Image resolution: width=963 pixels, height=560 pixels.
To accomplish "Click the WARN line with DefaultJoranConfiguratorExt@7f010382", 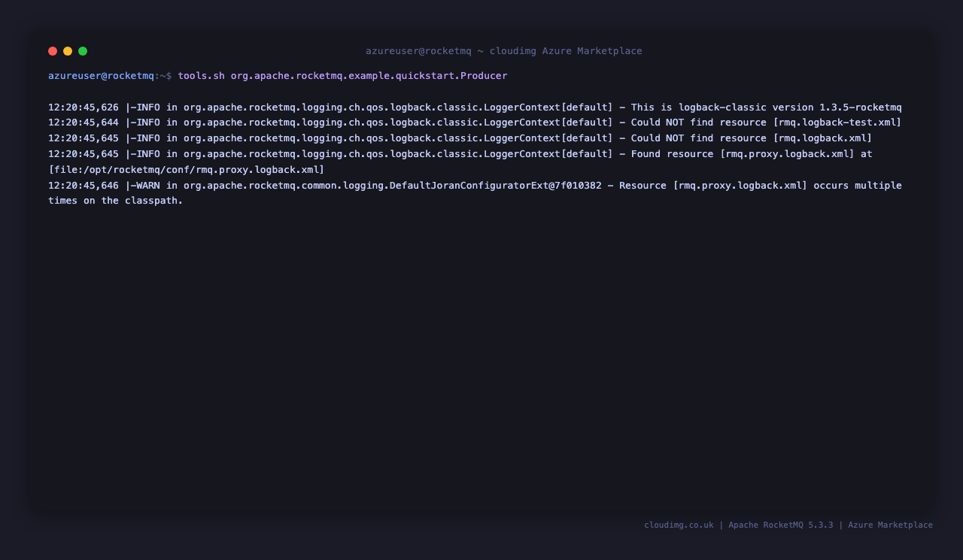I will (475, 185).
